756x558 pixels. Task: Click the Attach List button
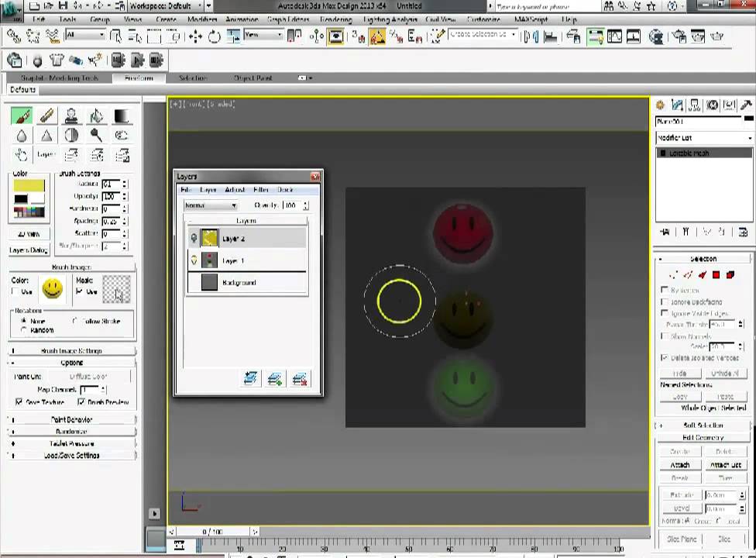coord(725,465)
